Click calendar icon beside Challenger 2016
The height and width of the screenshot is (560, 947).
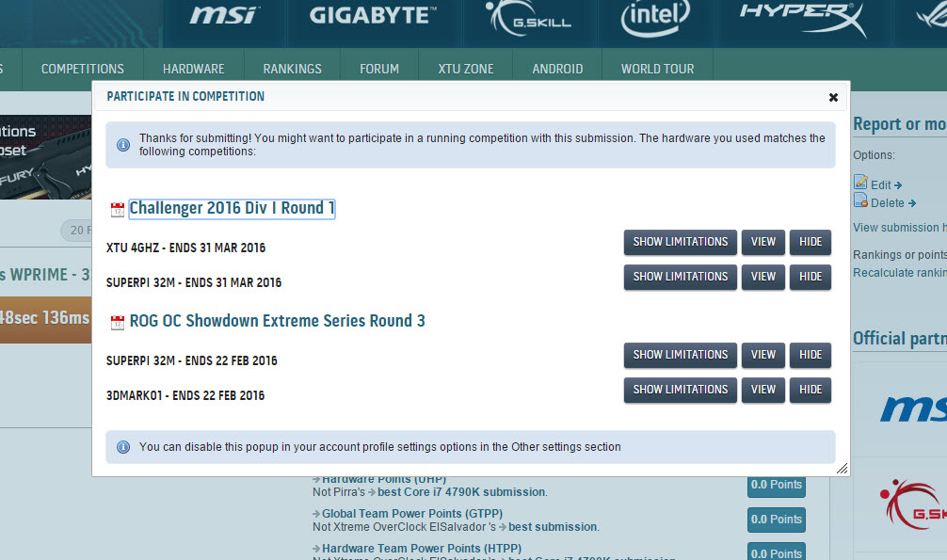pyautogui.click(x=117, y=210)
